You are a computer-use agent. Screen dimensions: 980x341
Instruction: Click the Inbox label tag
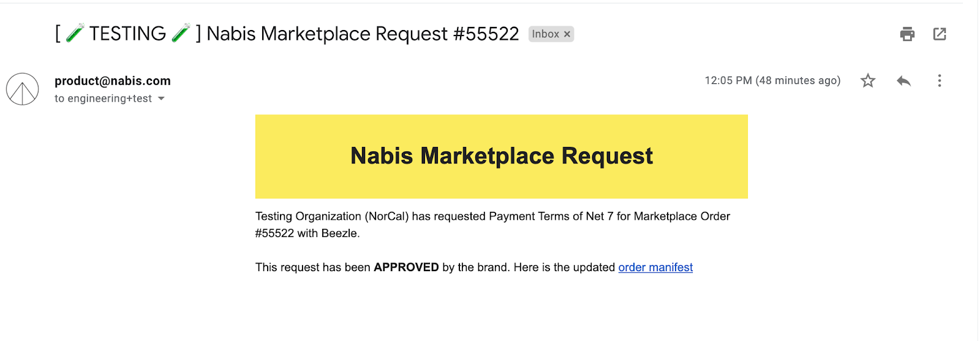[545, 34]
